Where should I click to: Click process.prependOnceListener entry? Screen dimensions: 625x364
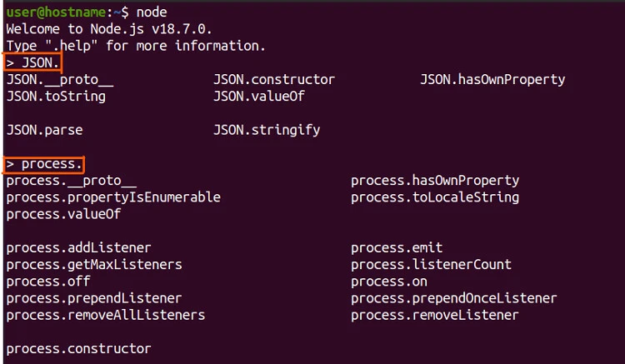click(453, 298)
